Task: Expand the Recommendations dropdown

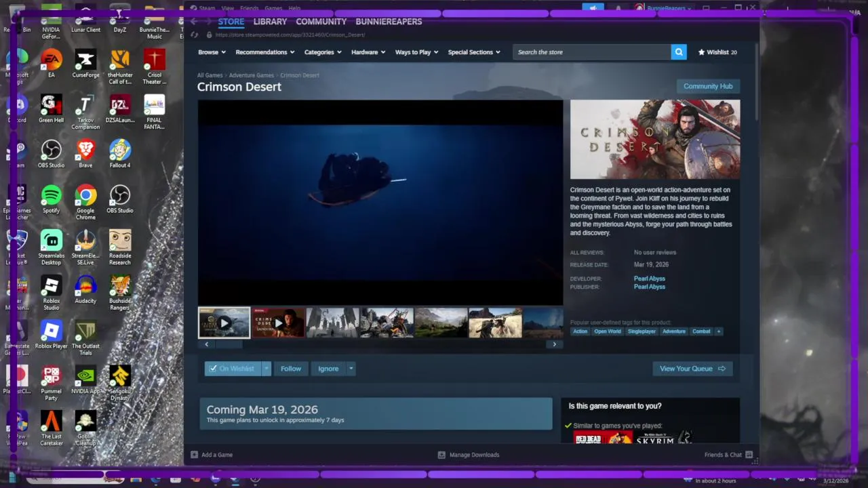Action: pos(264,52)
